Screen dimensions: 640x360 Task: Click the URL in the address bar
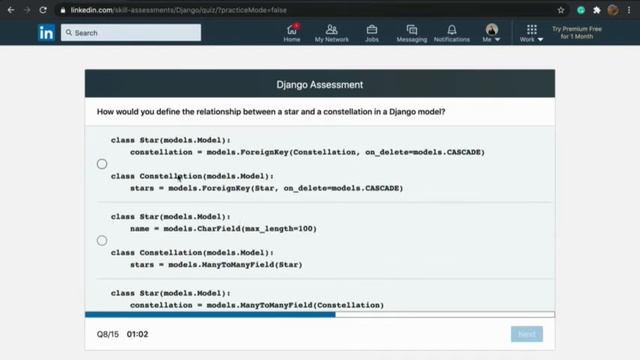pos(178,10)
